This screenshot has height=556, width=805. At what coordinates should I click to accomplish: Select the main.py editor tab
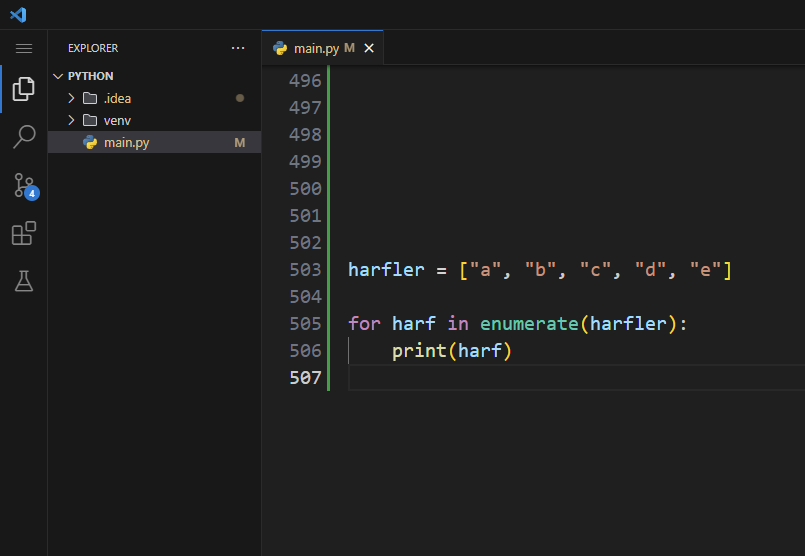322,48
